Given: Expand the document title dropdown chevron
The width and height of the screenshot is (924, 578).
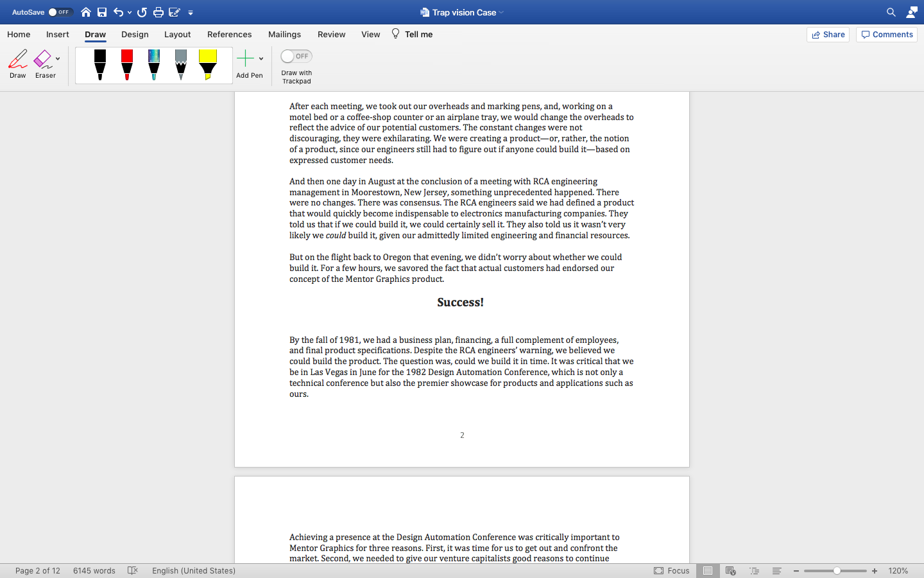Looking at the screenshot, I should (502, 13).
